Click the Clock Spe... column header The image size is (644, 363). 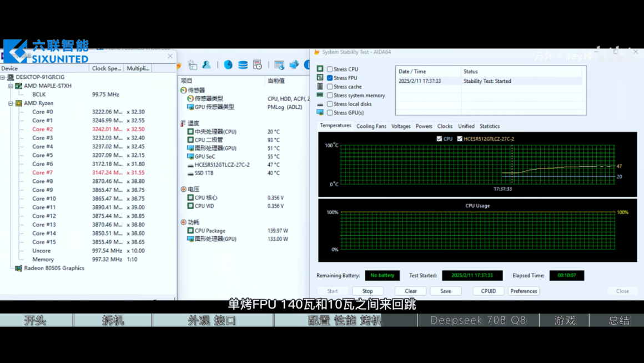pos(107,68)
